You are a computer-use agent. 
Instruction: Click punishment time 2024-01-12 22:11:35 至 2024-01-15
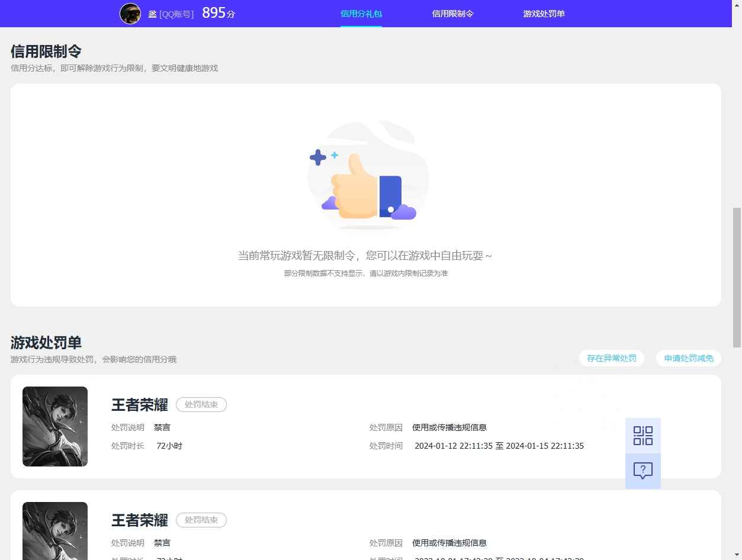click(499, 446)
